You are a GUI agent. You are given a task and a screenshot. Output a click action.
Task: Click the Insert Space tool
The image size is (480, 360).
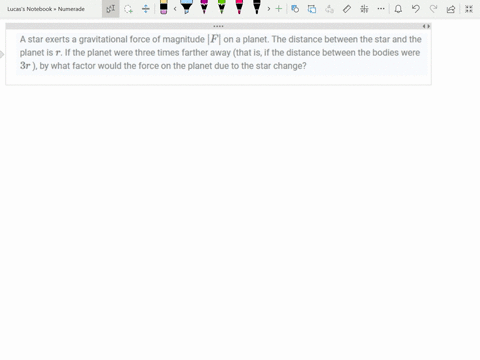pos(146,9)
